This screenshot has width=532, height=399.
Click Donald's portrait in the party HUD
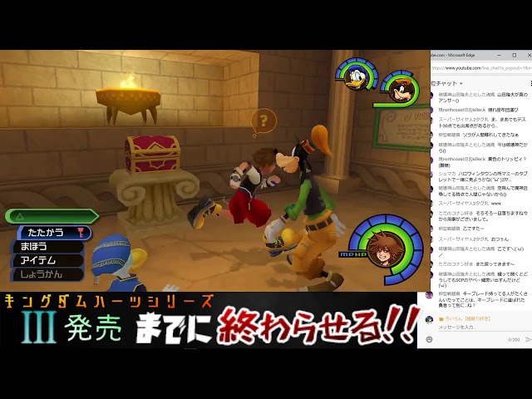[356, 77]
